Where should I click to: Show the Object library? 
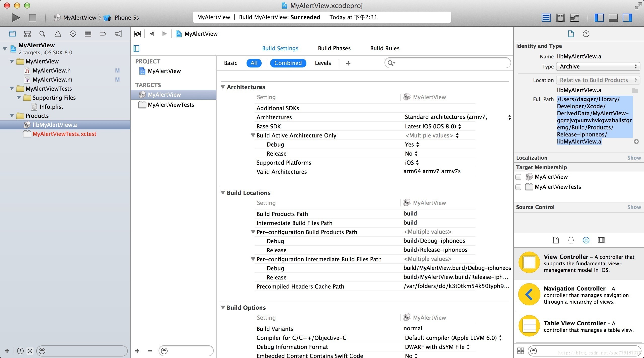coord(586,240)
